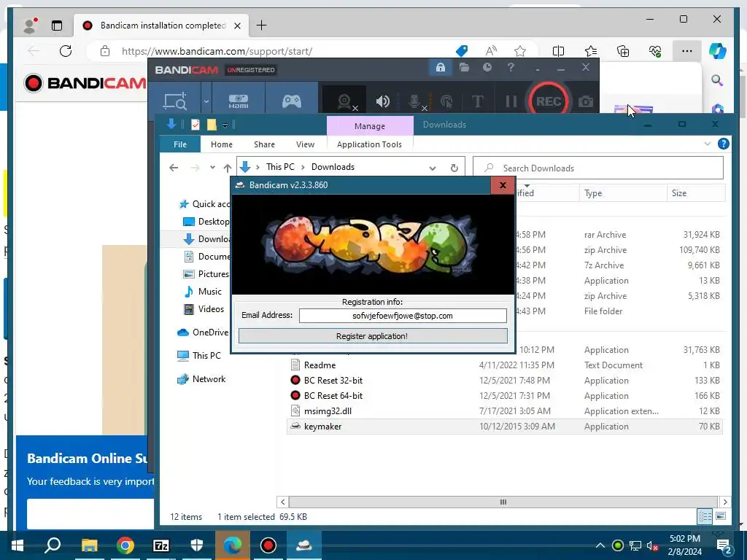747x560 pixels.
Task: Click the Search Downloads box
Action: pos(598,168)
